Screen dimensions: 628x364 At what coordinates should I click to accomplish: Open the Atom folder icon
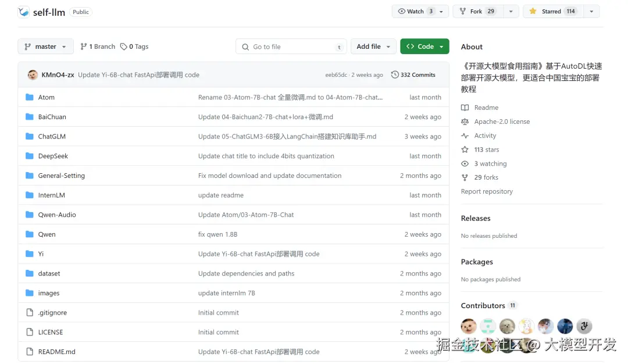(29, 97)
